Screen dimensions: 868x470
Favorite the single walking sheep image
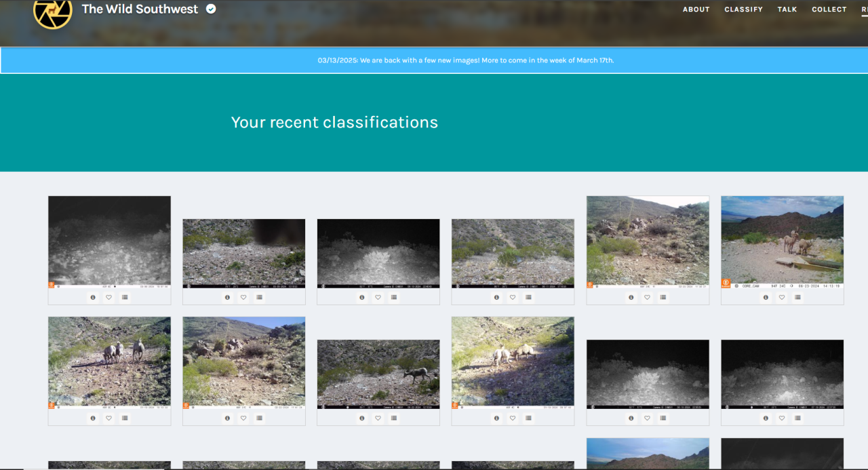click(377, 418)
